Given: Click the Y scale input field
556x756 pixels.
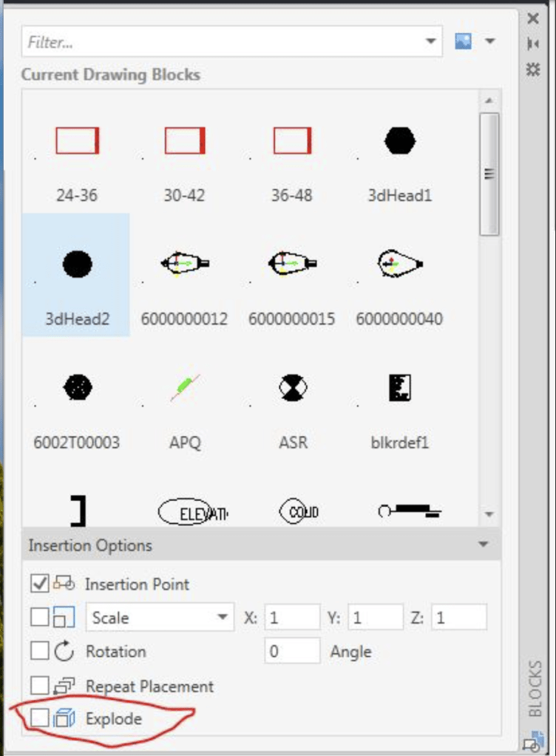Looking at the screenshot, I should coord(376,617).
